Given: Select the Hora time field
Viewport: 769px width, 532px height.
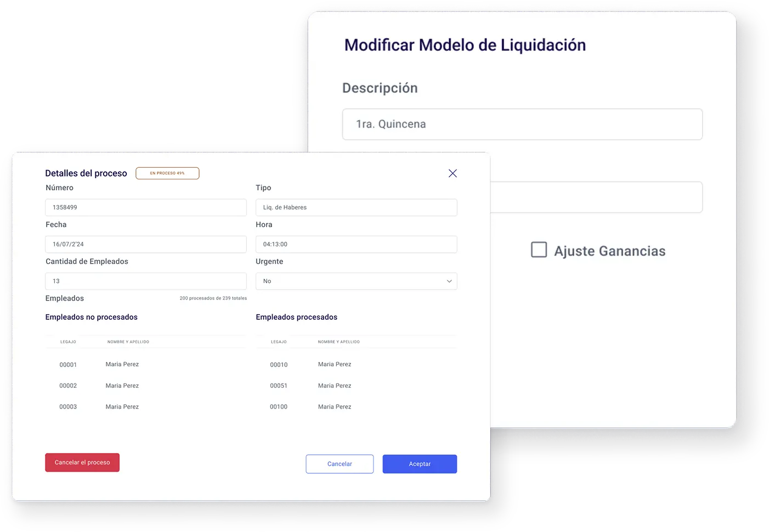Looking at the screenshot, I should tap(356, 244).
